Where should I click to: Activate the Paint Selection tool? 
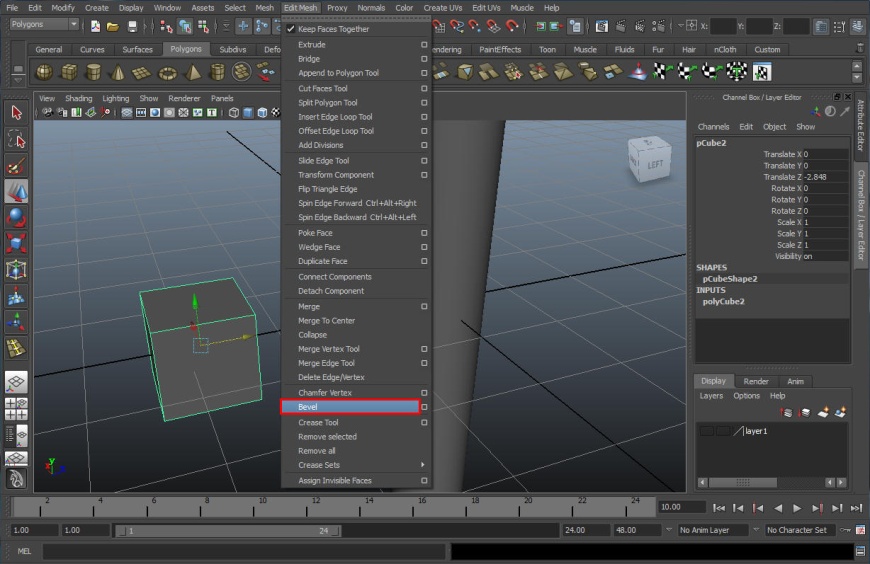coord(16,165)
